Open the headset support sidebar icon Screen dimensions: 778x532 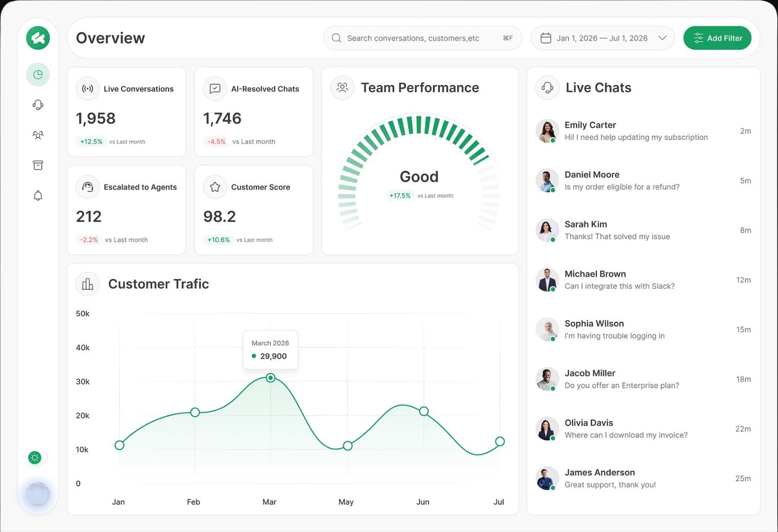(38, 105)
